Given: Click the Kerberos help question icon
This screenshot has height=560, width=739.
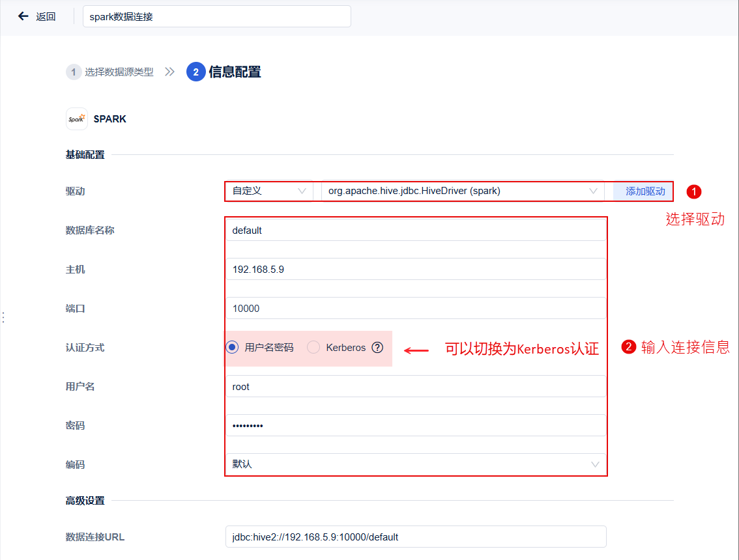Looking at the screenshot, I should [x=377, y=348].
